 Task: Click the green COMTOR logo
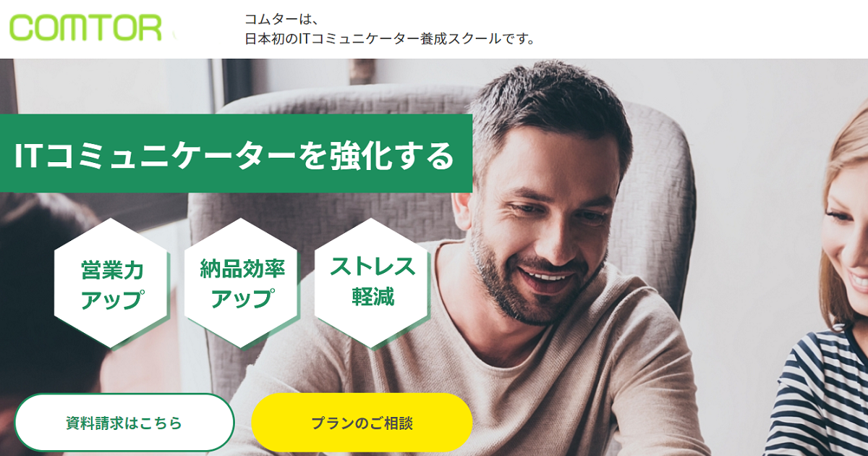(x=85, y=28)
